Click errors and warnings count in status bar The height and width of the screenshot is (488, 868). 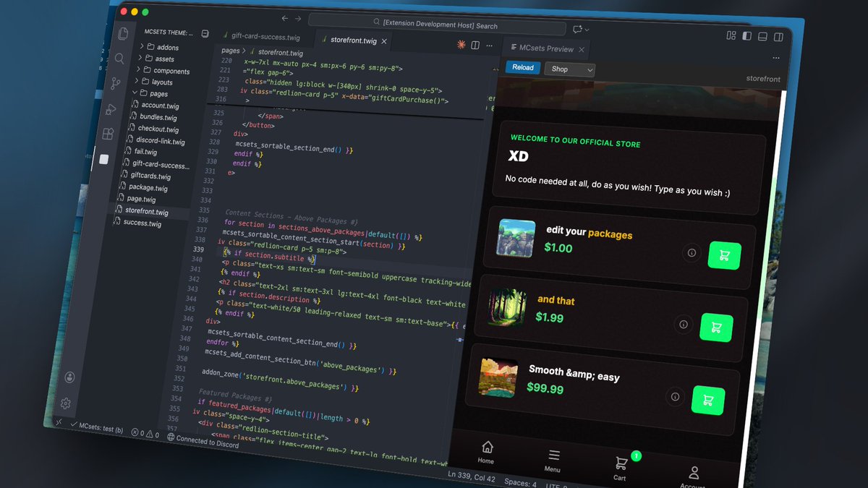145,433
